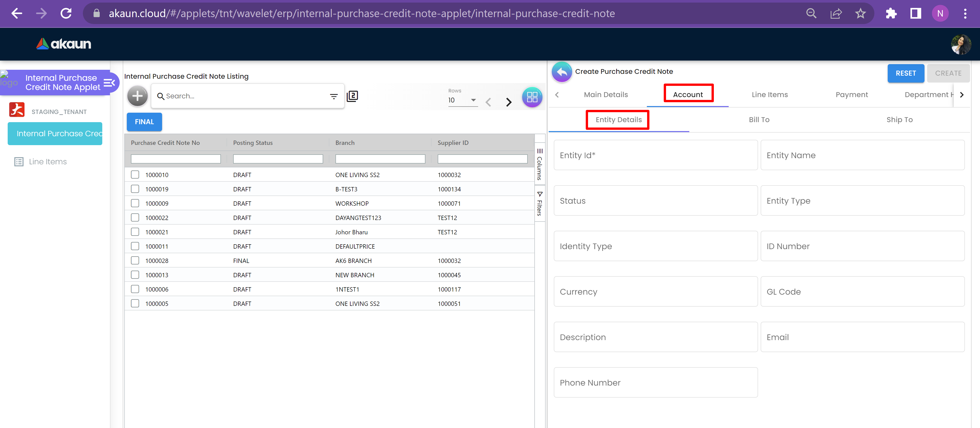Viewport: 980px width, 428px height.
Task: Click the round plus icon to add note
Action: click(137, 96)
